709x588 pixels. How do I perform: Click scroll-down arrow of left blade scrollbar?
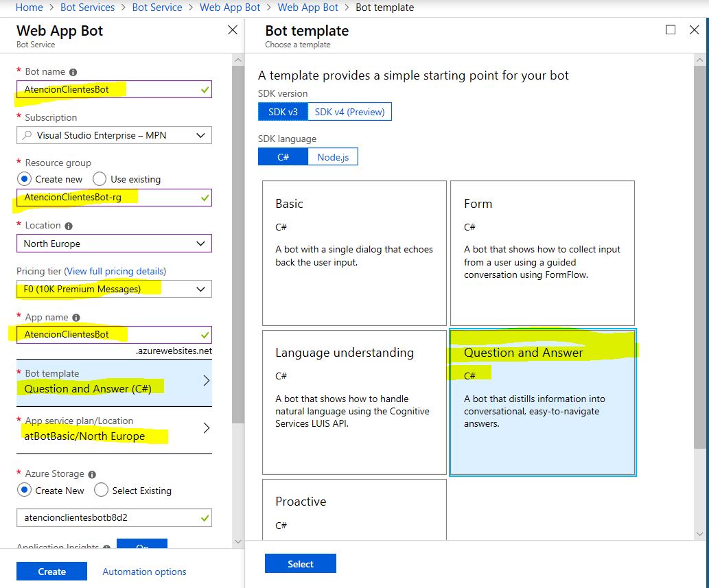[x=238, y=541]
